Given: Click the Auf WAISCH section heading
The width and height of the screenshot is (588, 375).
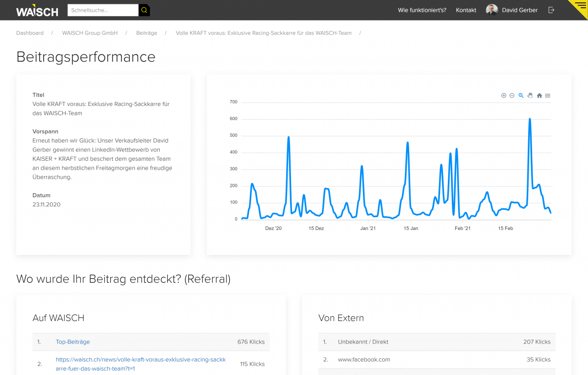Looking at the screenshot, I should [x=58, y=318].
